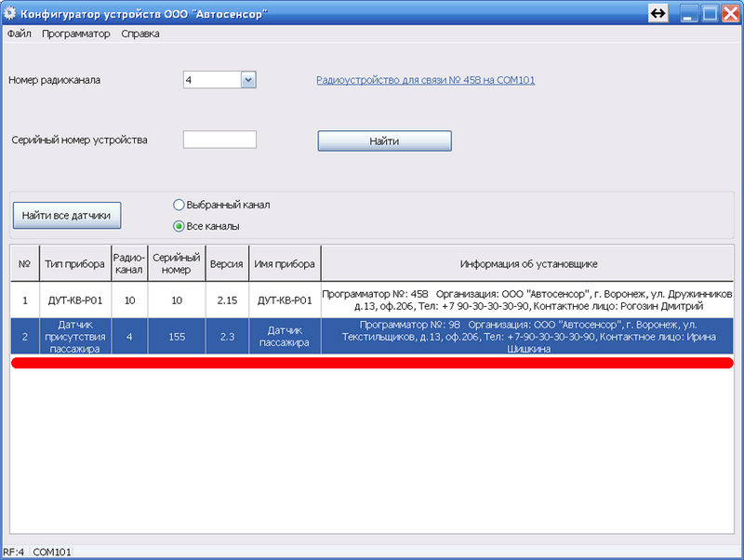Click the 'Найти все датчики' button
744x560 pixels.
pyautogui.click(x=67, y=216)
